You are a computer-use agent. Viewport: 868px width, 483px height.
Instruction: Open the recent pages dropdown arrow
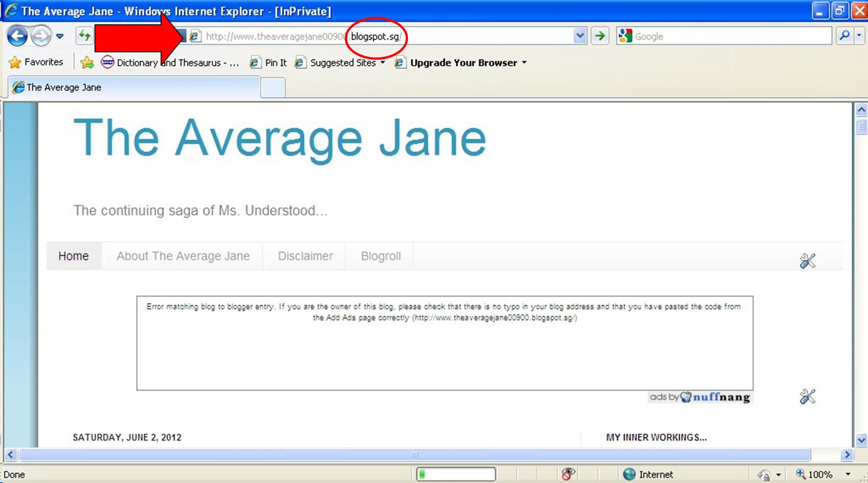(x=60, y=36)
